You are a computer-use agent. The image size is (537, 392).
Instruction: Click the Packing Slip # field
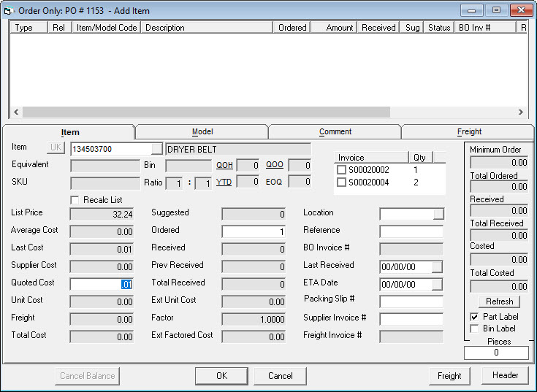click(411, 301)
